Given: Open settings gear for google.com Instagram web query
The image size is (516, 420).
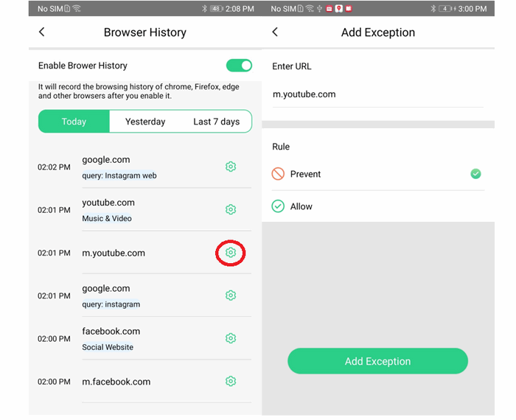Looking at the screenshot, I should pos(231,167).
